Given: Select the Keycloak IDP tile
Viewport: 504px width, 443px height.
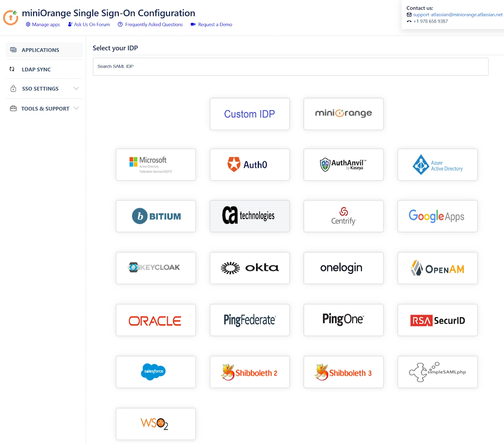Looking at the screenshot, I should tap(156, 268).
